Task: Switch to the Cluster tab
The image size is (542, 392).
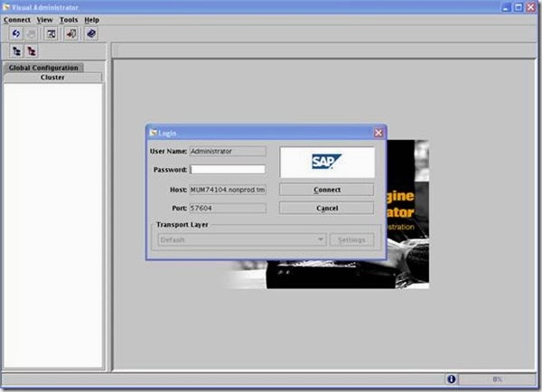Action: click(x=52, y=78)
